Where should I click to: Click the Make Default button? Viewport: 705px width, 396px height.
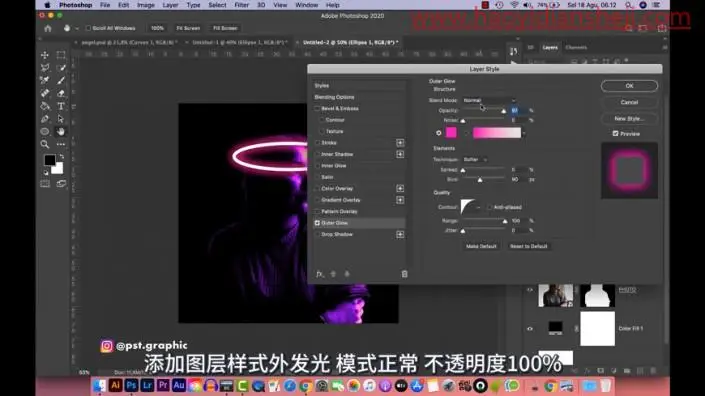pos(481,246)
